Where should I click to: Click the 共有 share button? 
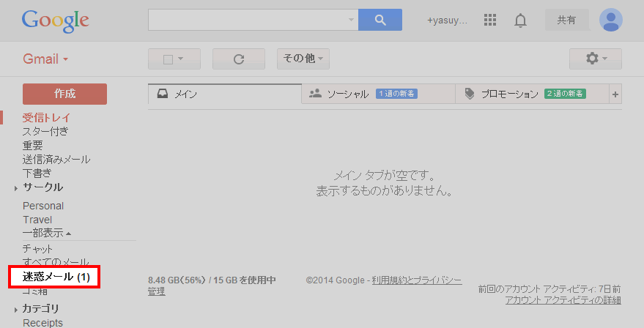(x=566, y=20)
